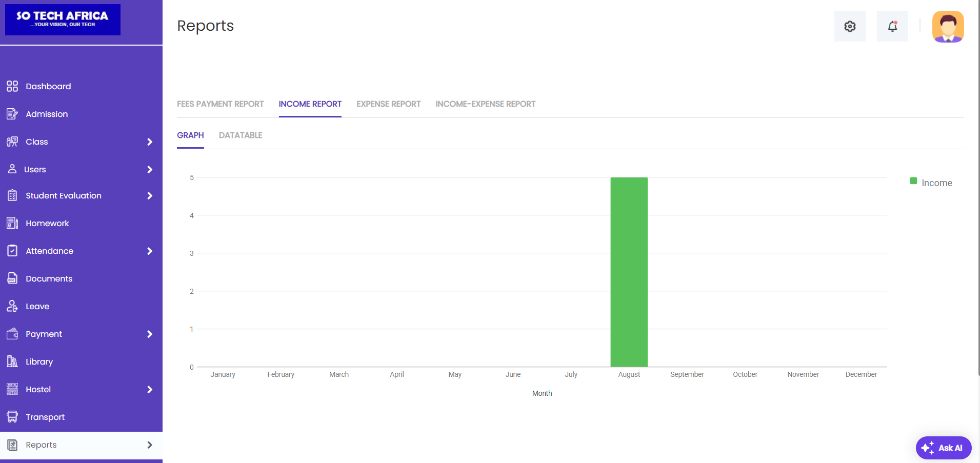This screenshot has width=980, height=463.
Task: Click the Transport bus icon in sidebar
Action: click(x=12, y=417)
